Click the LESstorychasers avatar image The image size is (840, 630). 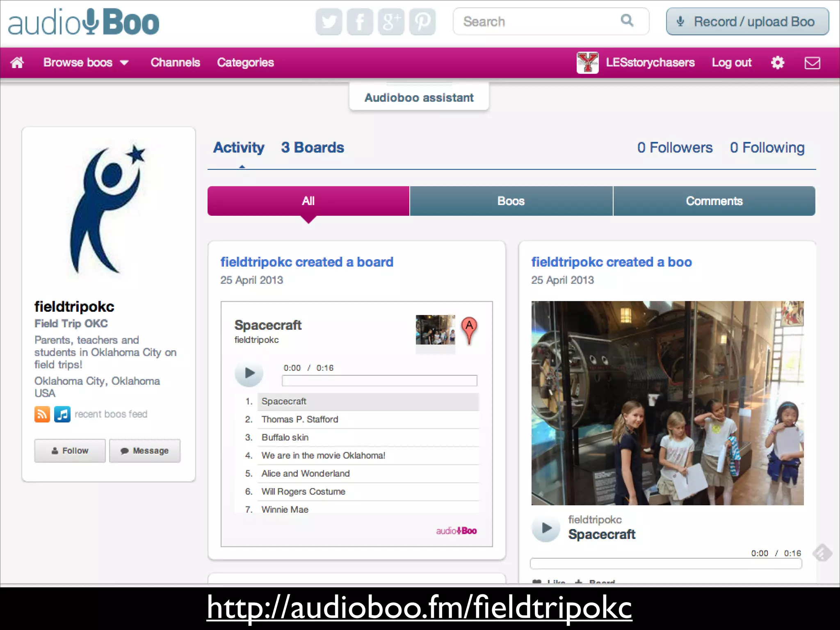pos(587,63)
